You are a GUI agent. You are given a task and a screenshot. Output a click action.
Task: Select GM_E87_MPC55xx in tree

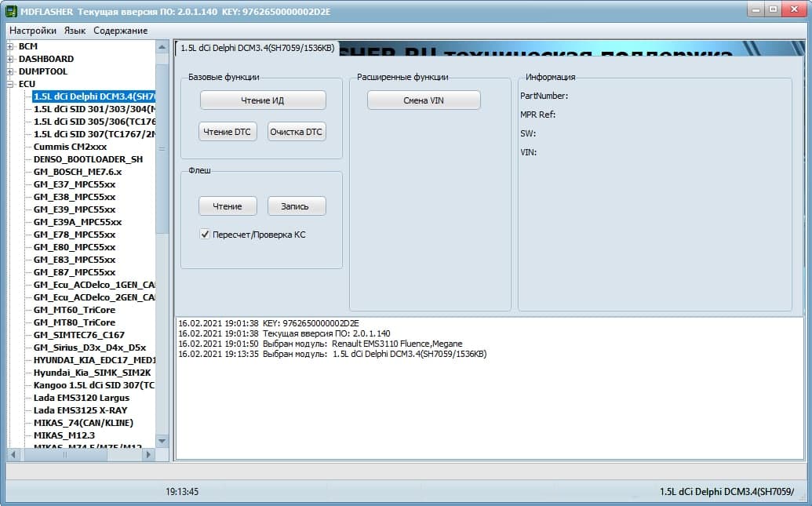click(x=75, y=272)
